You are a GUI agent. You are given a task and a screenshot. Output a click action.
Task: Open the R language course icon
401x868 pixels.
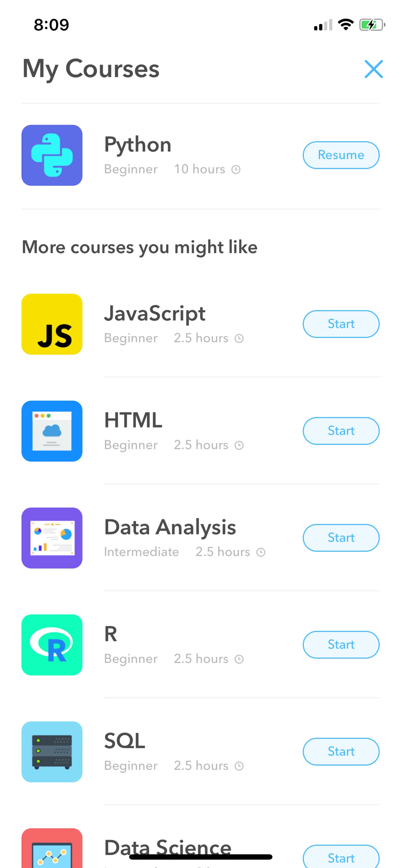[52, 645]
